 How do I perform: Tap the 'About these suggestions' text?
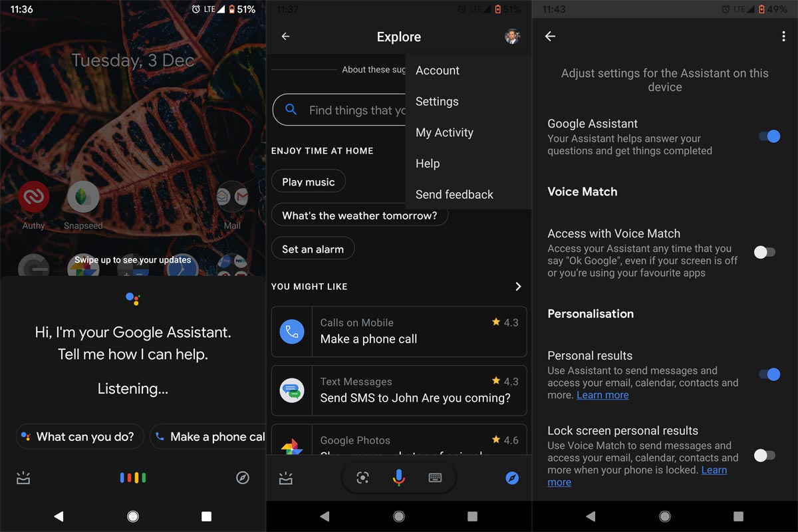tap(374, 69)
